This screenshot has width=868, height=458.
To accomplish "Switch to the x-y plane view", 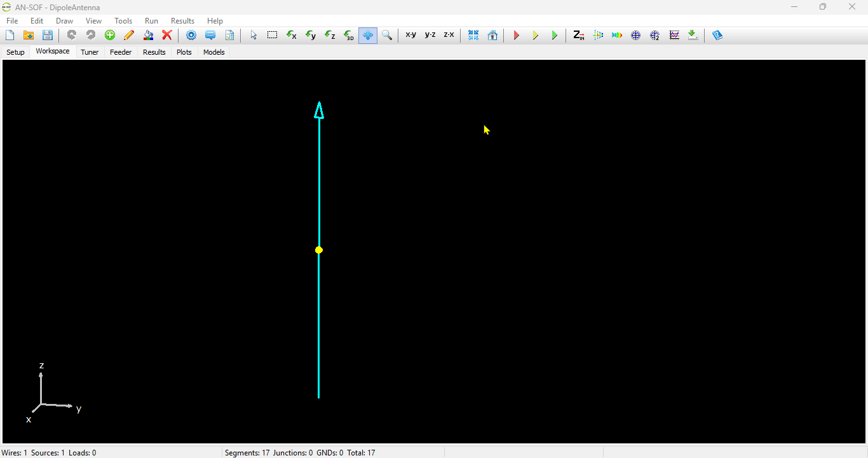I will click(411, 35).
